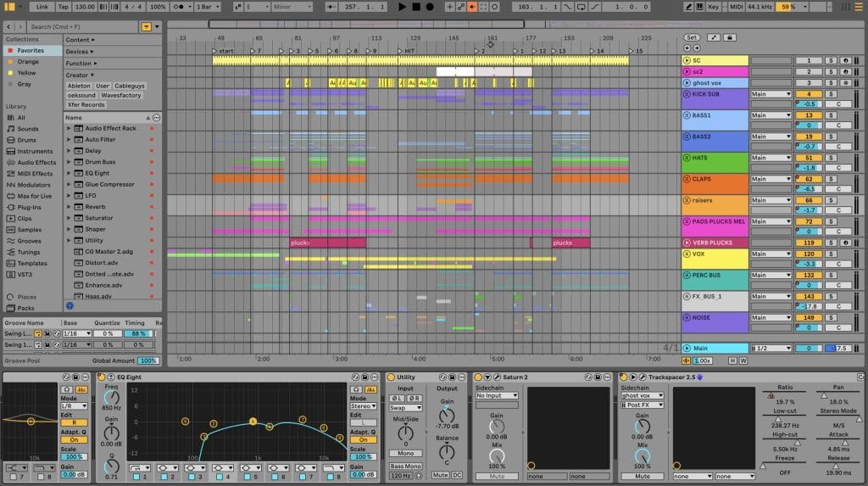Toggle Mute button in the Utility device

click(x=440, y=475)
